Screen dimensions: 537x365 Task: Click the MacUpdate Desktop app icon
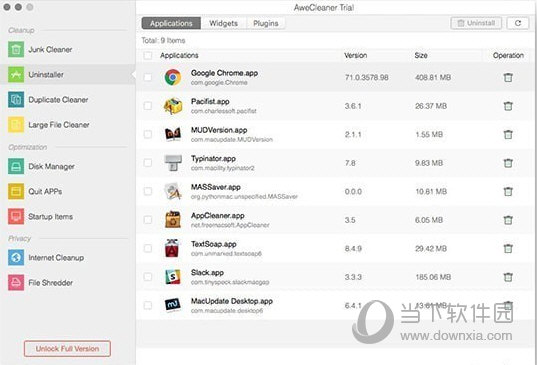pos(173,305)
